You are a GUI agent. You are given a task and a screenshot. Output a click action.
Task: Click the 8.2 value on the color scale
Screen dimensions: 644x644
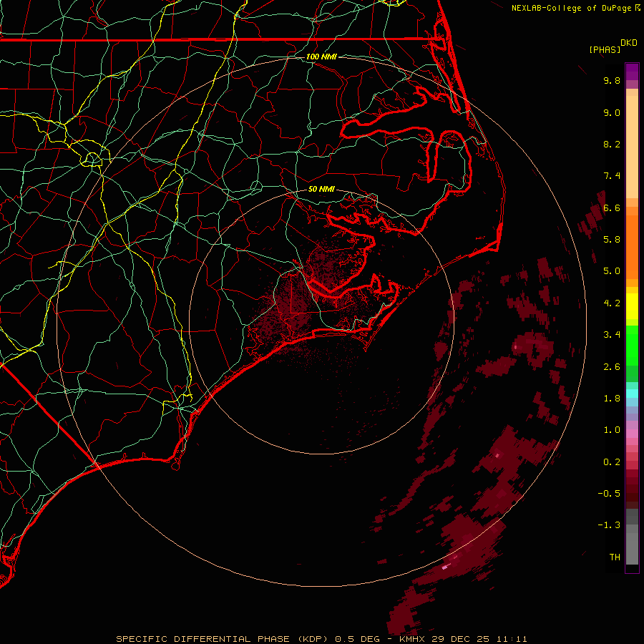coord(612,144)
